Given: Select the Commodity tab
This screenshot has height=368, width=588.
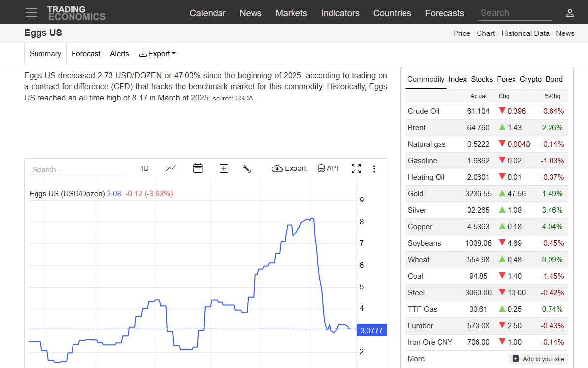Looking at the screenshot, I should pyautogui.click(x=426, y=79).
